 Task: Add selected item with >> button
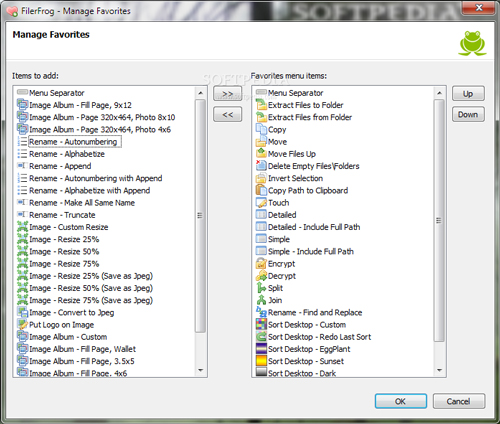coord(228,94)
